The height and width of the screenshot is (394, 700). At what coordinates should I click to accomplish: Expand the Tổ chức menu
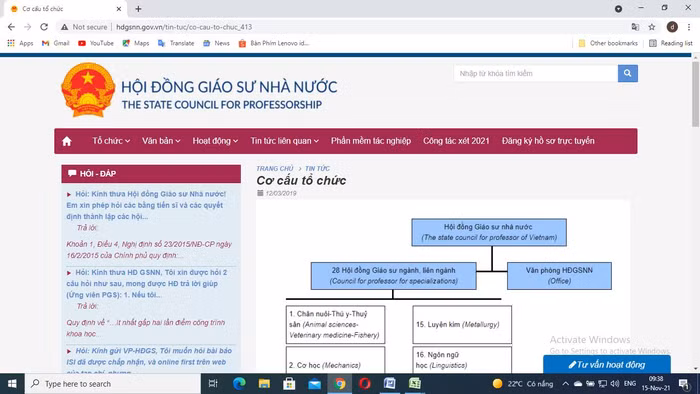[111, 141]
